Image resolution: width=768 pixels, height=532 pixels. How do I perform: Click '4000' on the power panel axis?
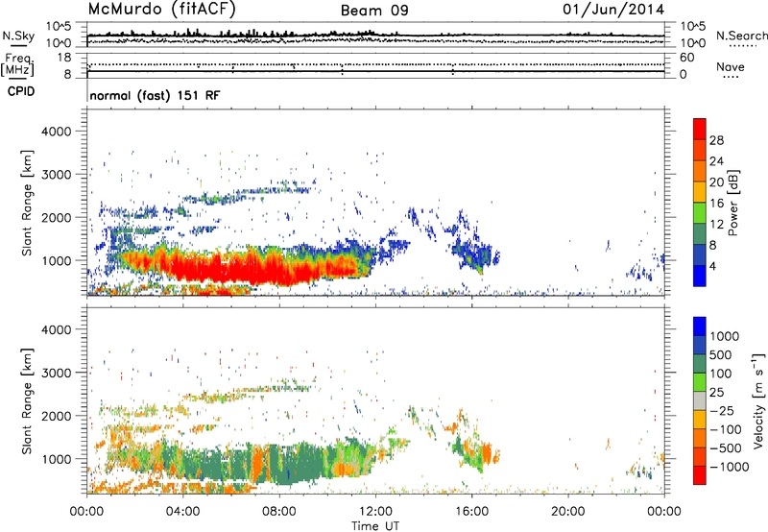coord(56,132)
